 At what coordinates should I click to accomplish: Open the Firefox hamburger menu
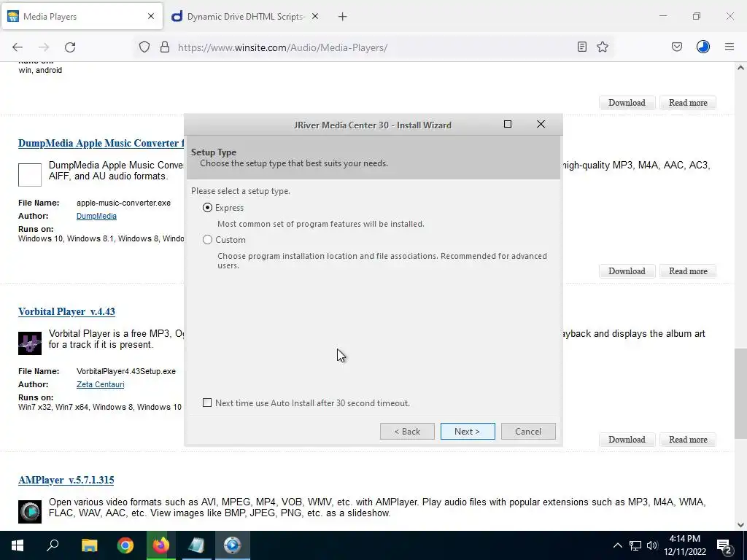coord(729,47)
